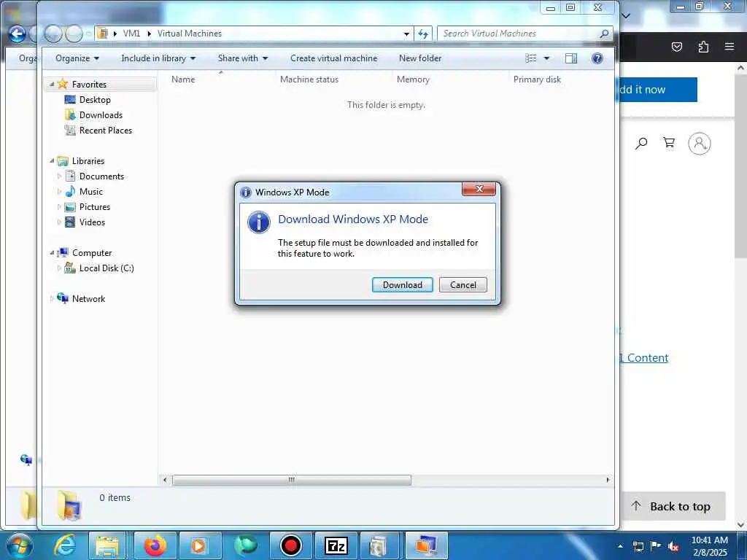This screenshot has width=747, height=560.
Task: Open address bar history dropdown
Action: (x=406, y=34)
